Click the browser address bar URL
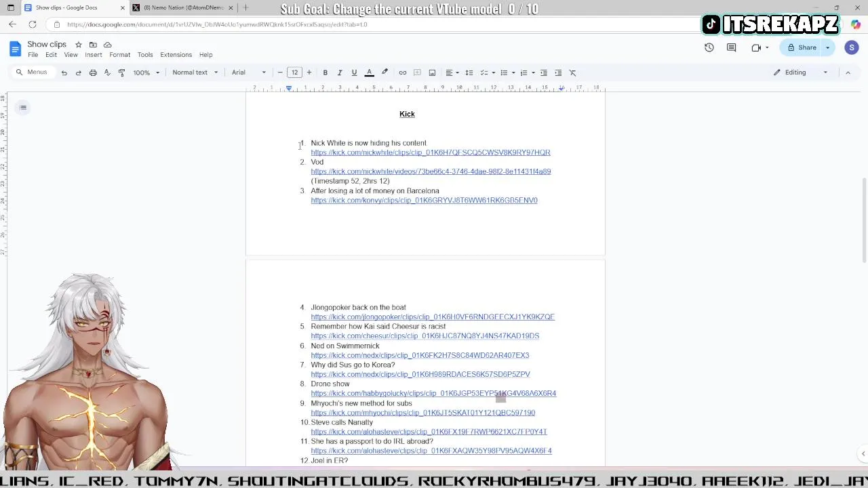Image resolution: width=868 pixels, height=488 pixels. click(217, 24)
